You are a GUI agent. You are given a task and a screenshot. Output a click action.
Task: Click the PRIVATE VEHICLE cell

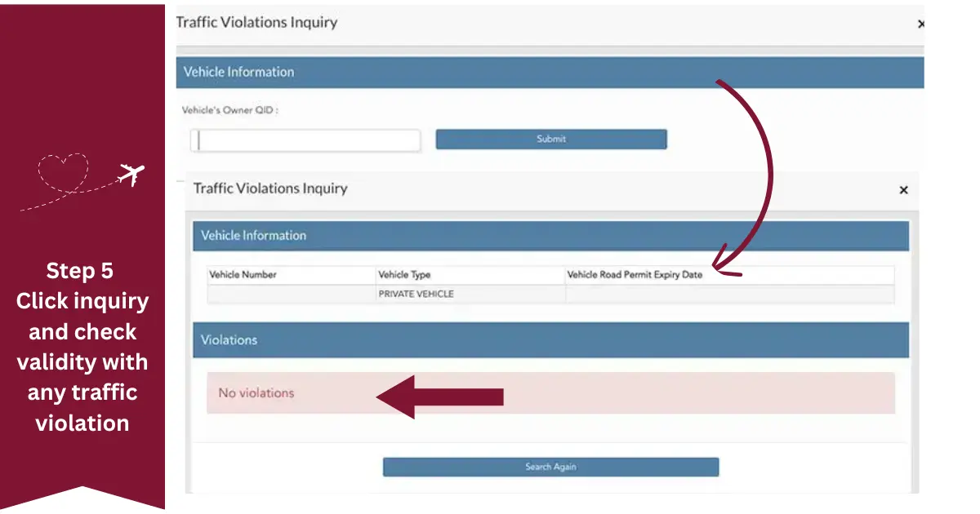[470, 295]
